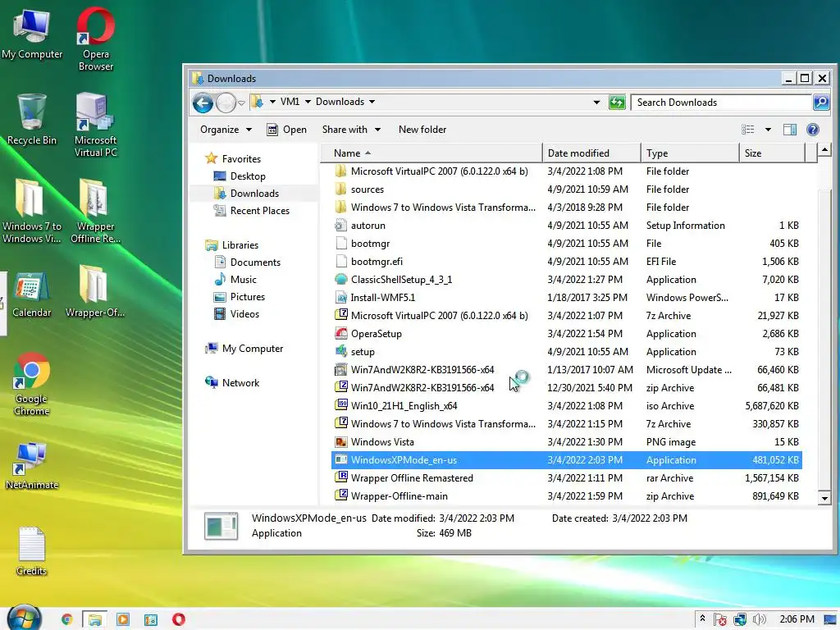Click the scrollbar up arrow
840x630 pixels.
point(824,149)
